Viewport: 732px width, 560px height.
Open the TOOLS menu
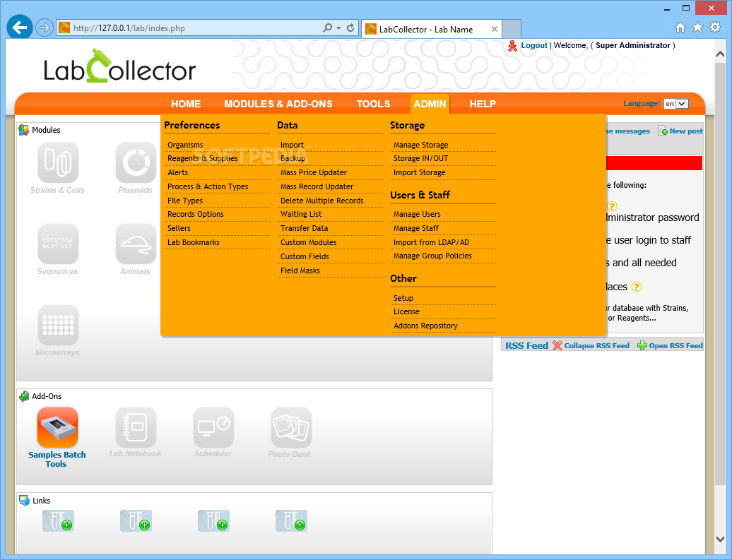click(374, 104)
